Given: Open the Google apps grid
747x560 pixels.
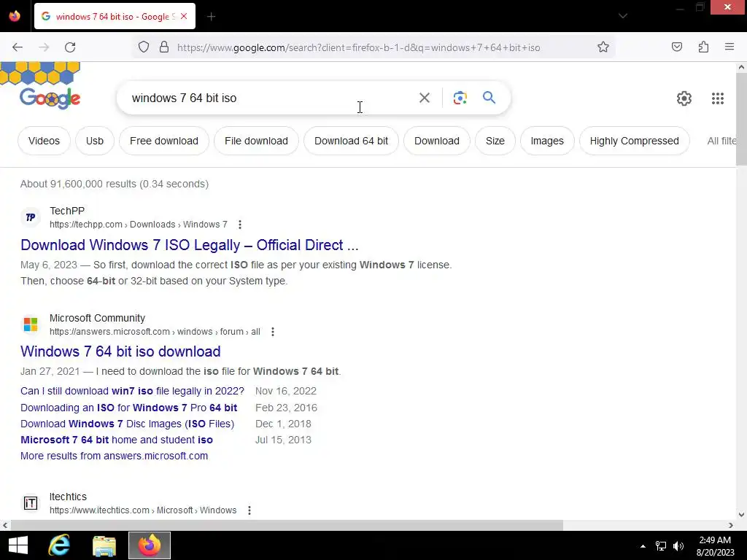Looking at the screenshot, I should point(718,98).
